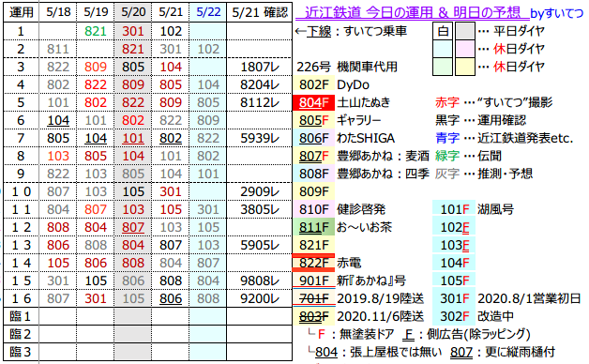
Task: Select 102 in row 1 under 5/21
Action: point(171,31)
